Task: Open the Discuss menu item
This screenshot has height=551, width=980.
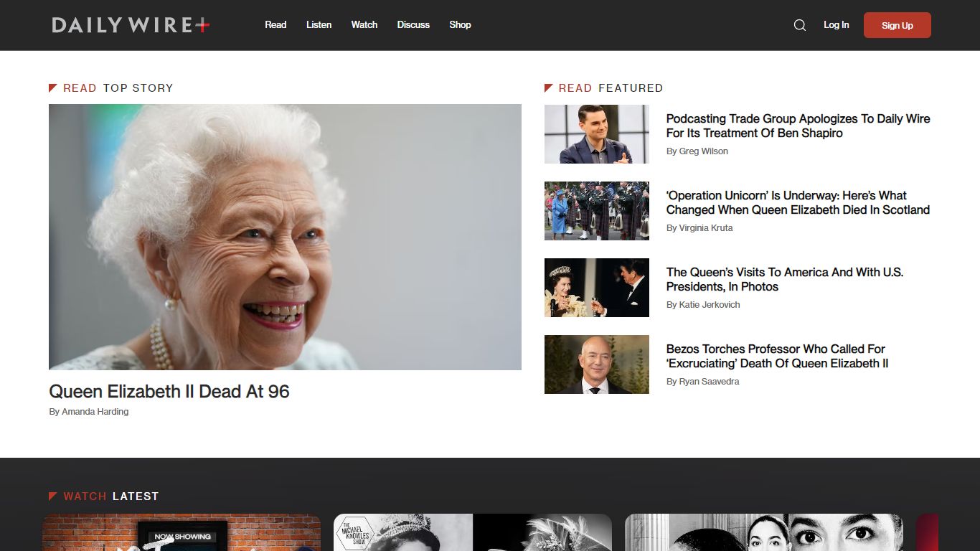Action: pos(413,24)
